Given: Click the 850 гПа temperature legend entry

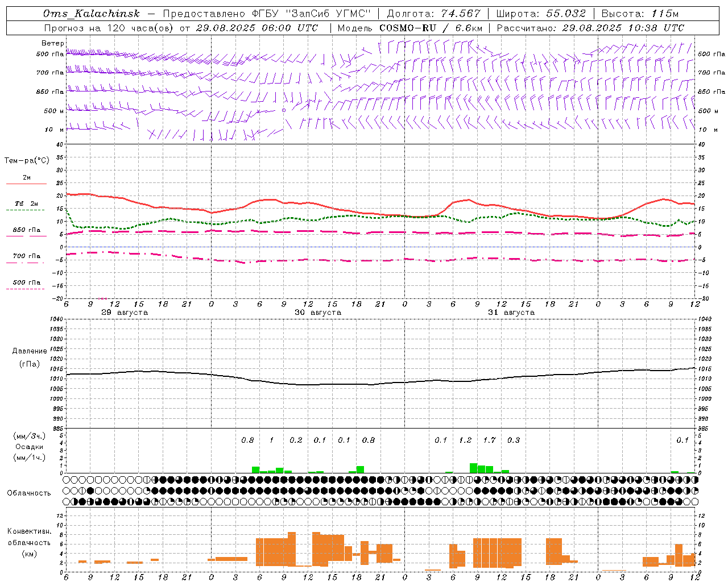Looking at the screenshot, I should coord(27,230).
